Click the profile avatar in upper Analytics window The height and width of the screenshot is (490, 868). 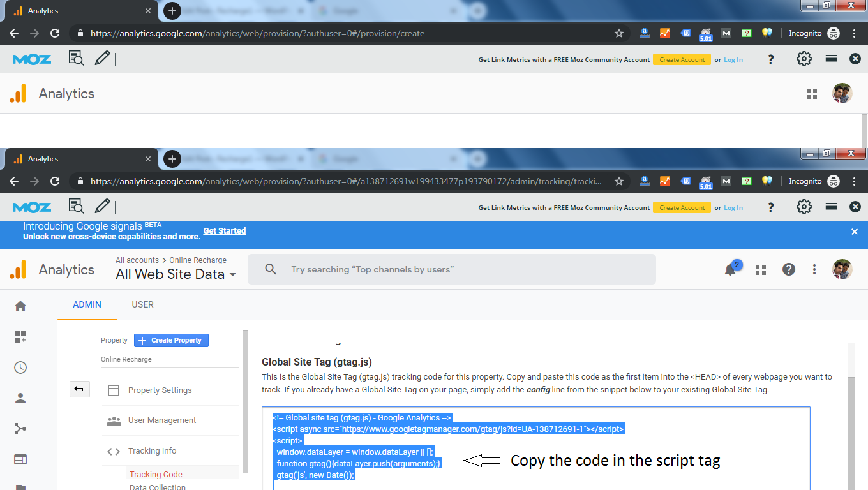(x=842, y=93)
